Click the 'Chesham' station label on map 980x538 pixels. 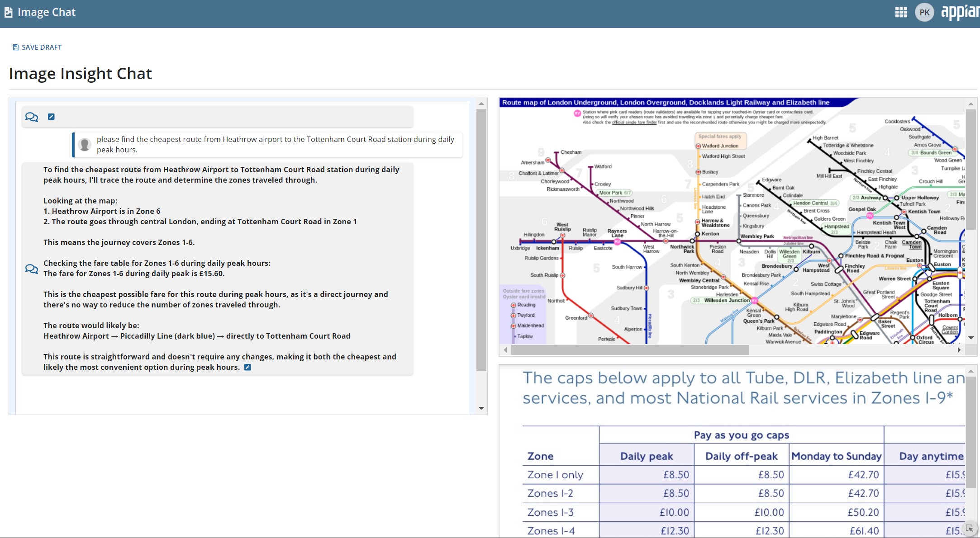[571, 152]
